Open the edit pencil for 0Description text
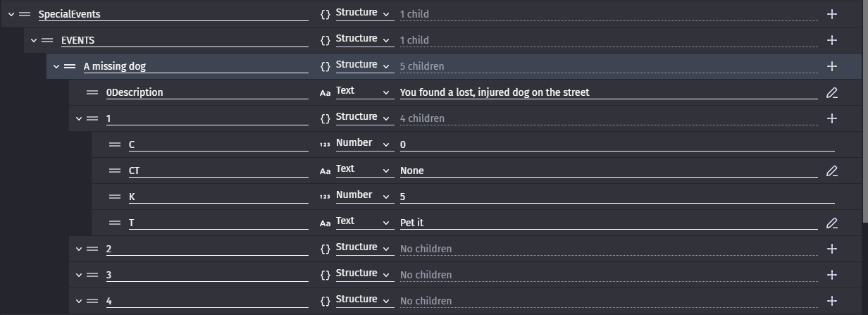The image size is (868, 315). click(831, 92)
